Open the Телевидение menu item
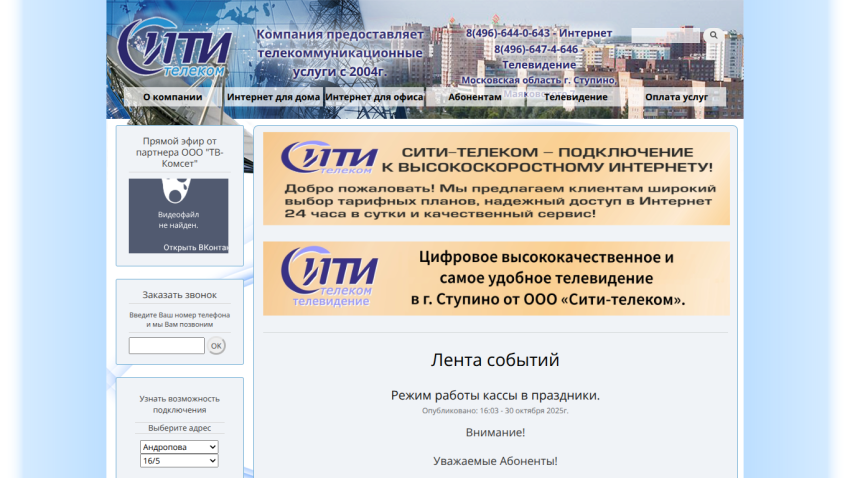The height and width of the screenshot is (478, 850). (x=576, y=97)
